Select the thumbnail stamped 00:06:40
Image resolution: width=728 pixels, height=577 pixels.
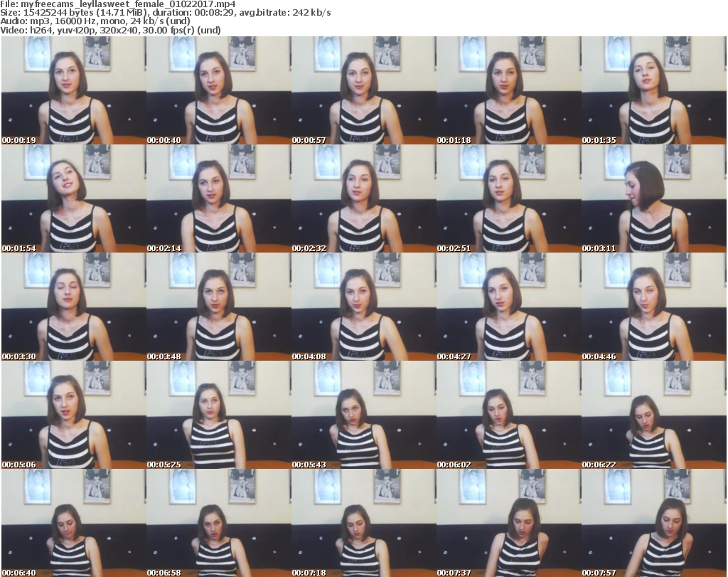click(74, 523)
